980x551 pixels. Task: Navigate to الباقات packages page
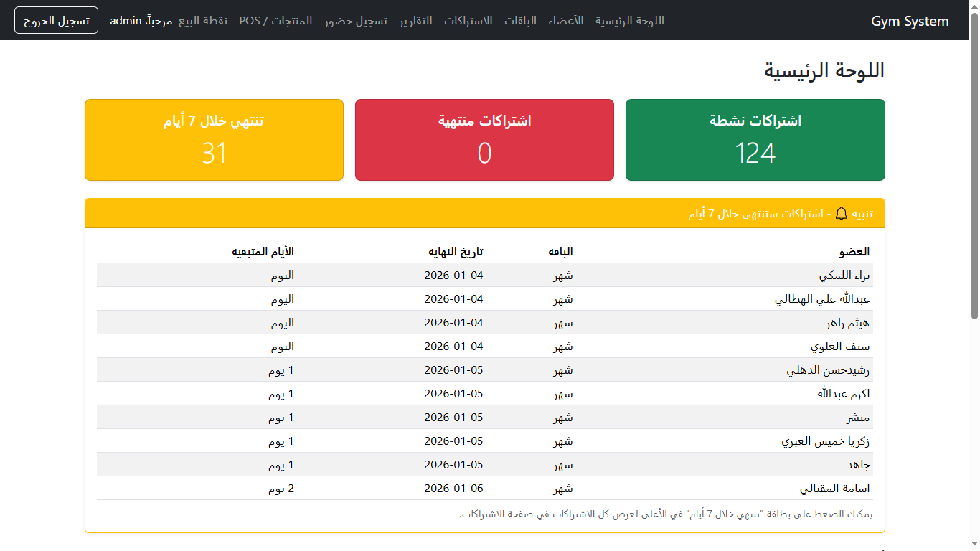click(520, 20)
